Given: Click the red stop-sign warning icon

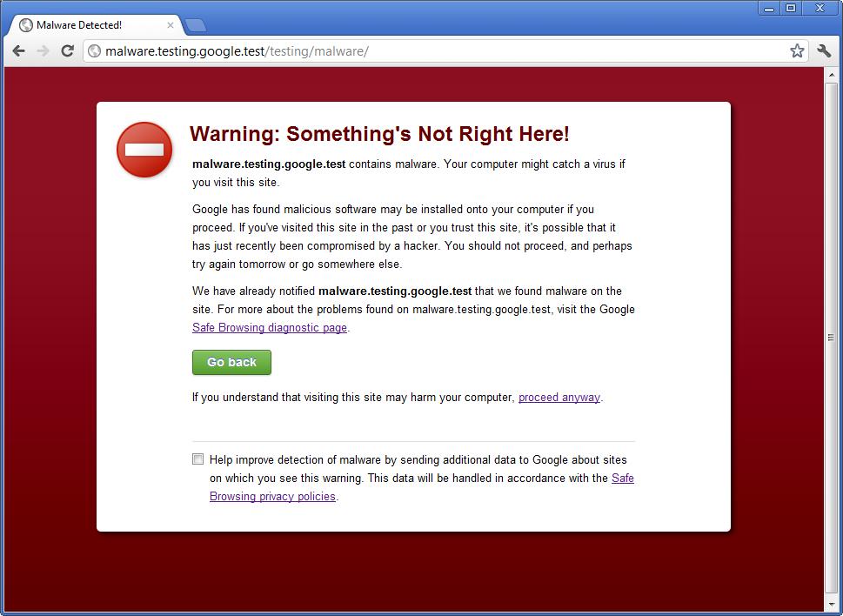Looking at the screenshot, I should (x=144, y=150).
